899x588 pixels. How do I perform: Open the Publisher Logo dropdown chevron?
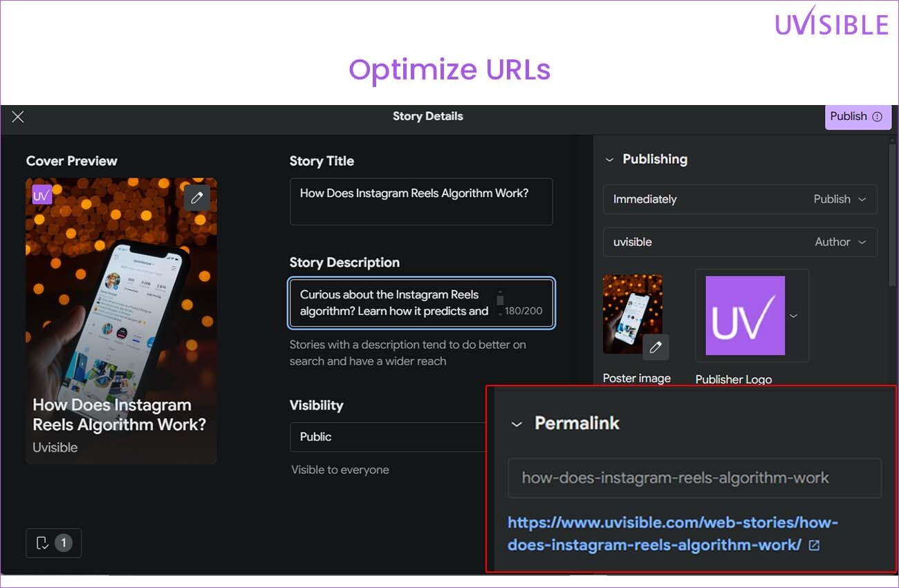coord(794,316)
